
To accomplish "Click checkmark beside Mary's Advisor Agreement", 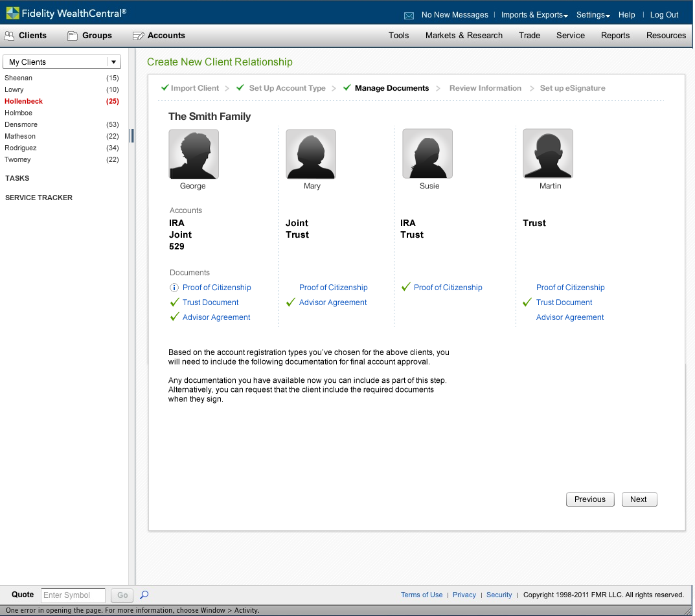I will click(291, 302).
